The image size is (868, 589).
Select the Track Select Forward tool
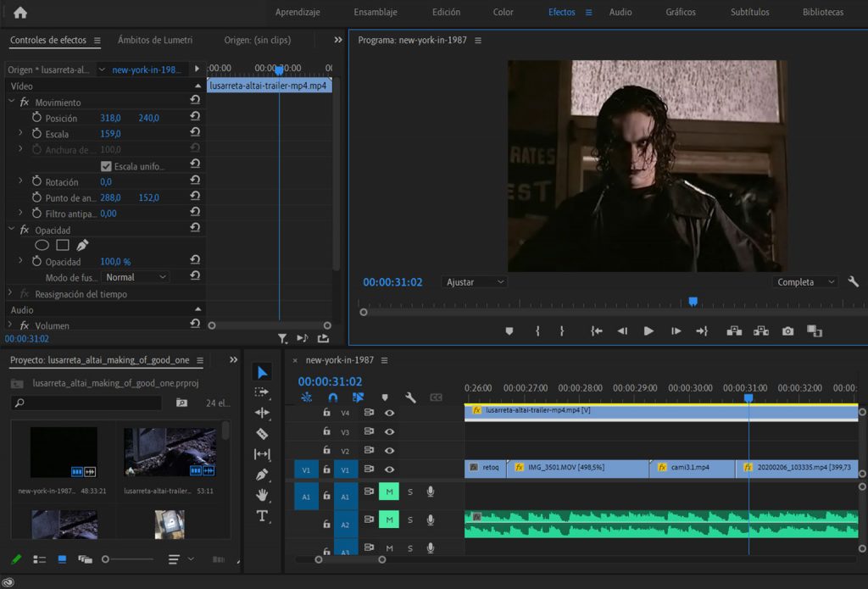pos(262,392)
